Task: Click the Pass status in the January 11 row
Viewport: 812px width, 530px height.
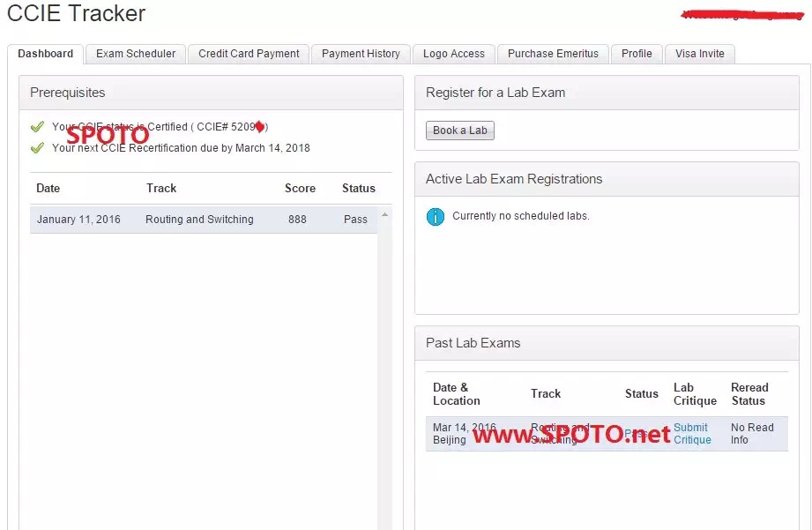Action: pyautogui.click(x=355, y=220)
